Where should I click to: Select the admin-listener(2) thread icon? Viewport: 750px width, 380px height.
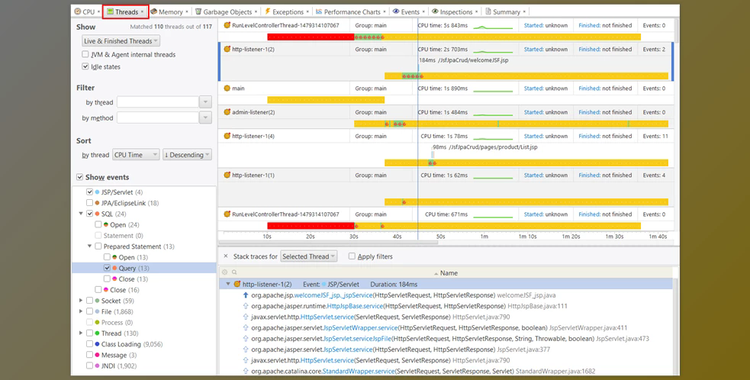(x=227, y=112)
